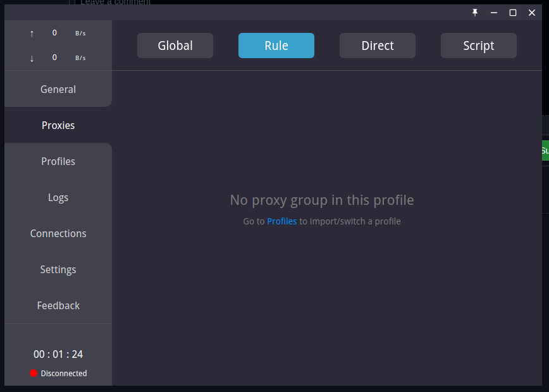Open the Proxies section in the sidebar
This screenshot has height=392, width=549.
58,125
